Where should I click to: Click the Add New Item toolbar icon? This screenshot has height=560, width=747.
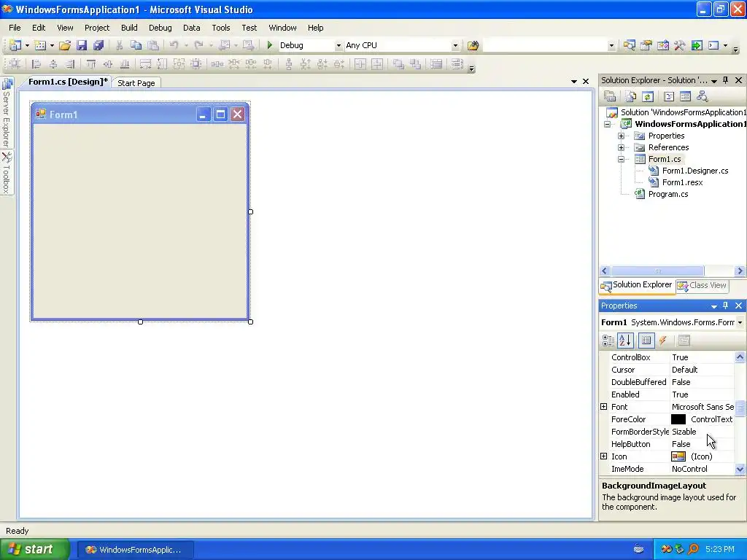[x=41, y=45]
